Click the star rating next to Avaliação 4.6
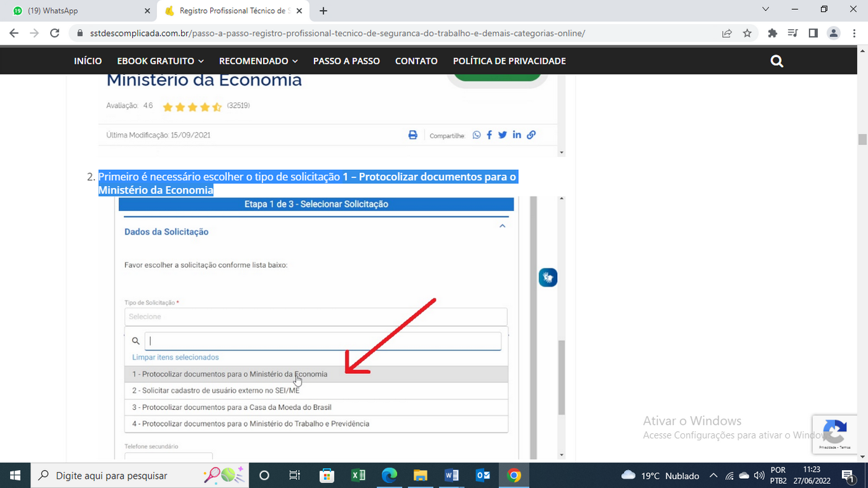 click(192, 107)
